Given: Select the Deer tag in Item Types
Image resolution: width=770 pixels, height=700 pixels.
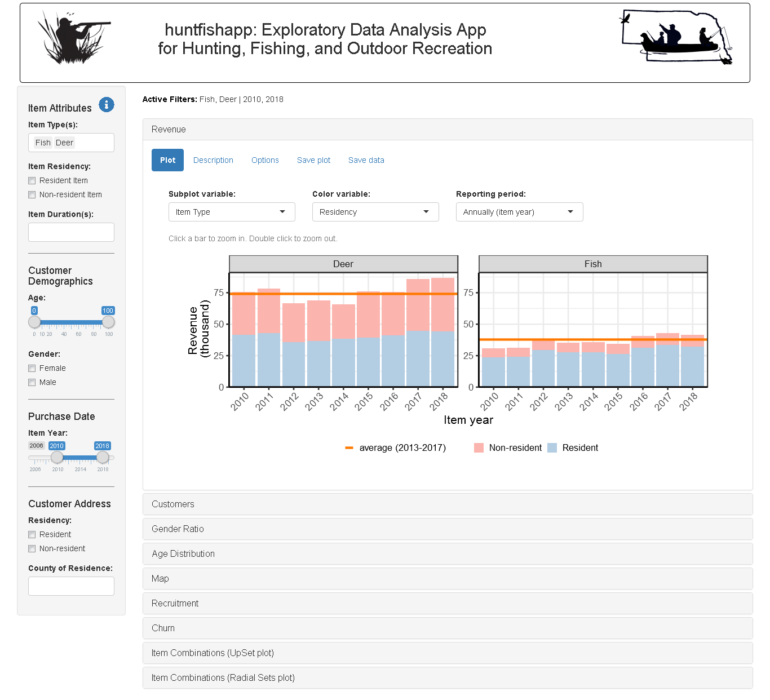Looking at the screenshot, I should pos(64,143).
